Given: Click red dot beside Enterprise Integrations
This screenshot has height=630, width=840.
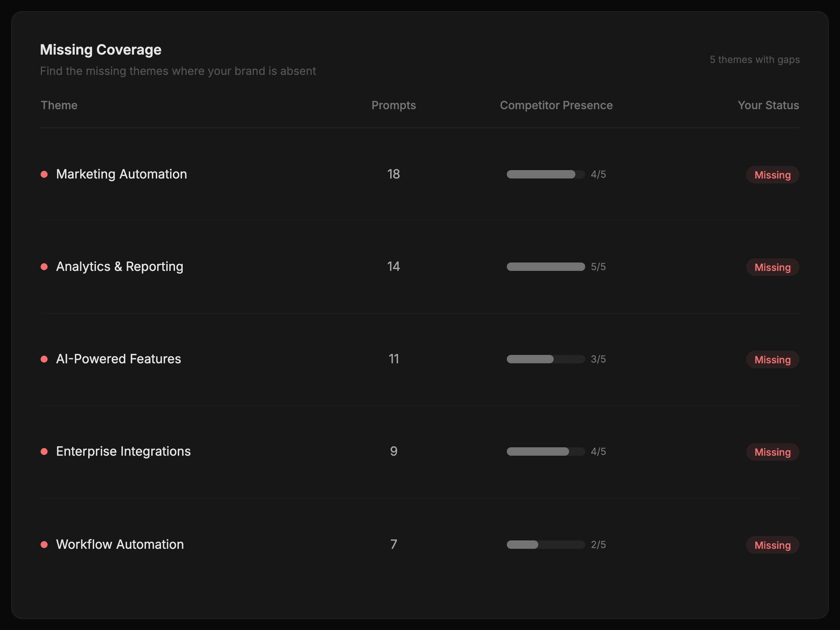Looking at the screenshot, I should [44, 451].
